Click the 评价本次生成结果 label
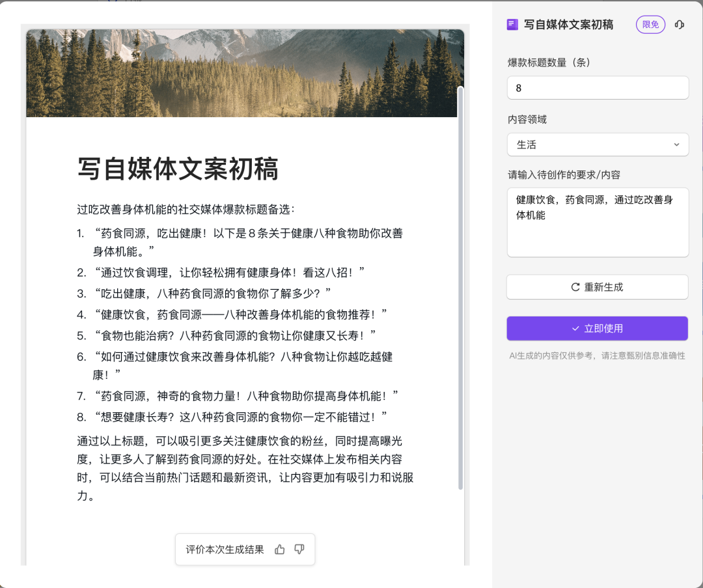Screen dimensions: 703x588 click(225, 550)
